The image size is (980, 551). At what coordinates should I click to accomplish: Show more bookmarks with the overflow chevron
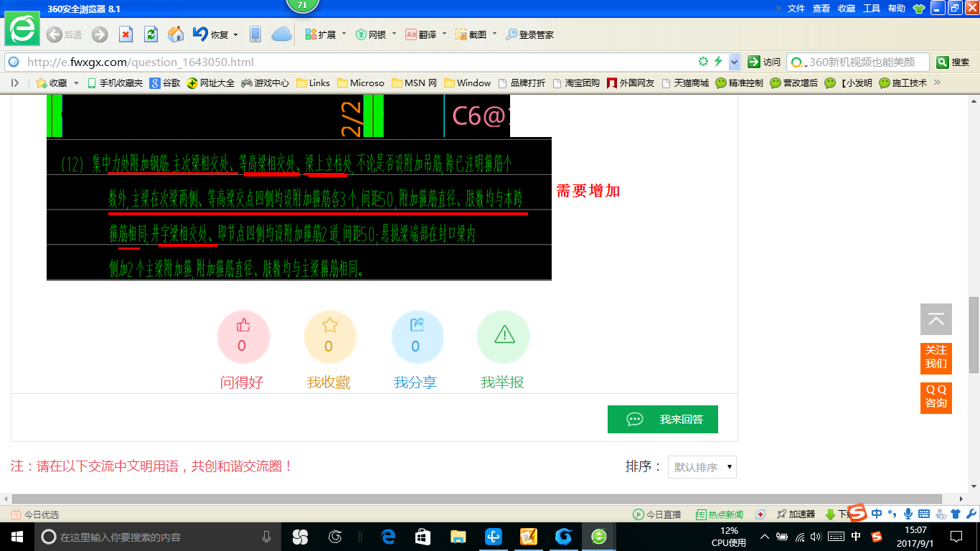click(x=937, y=83)
